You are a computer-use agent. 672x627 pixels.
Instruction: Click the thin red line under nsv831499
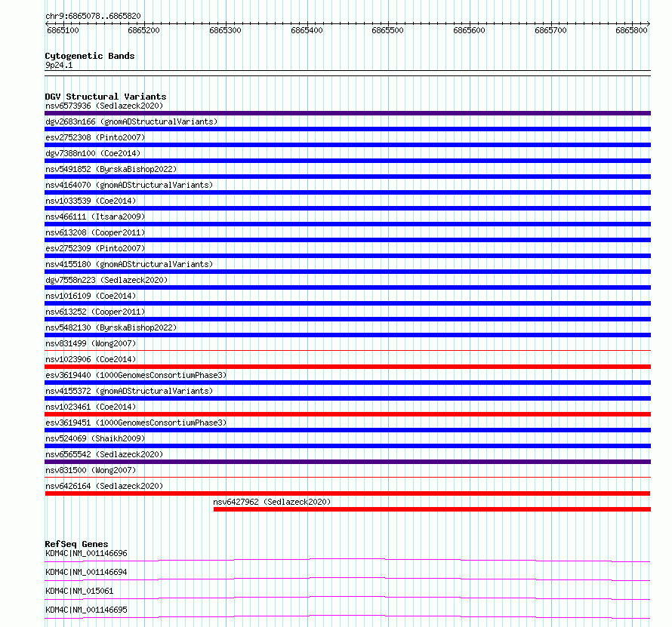347,350
